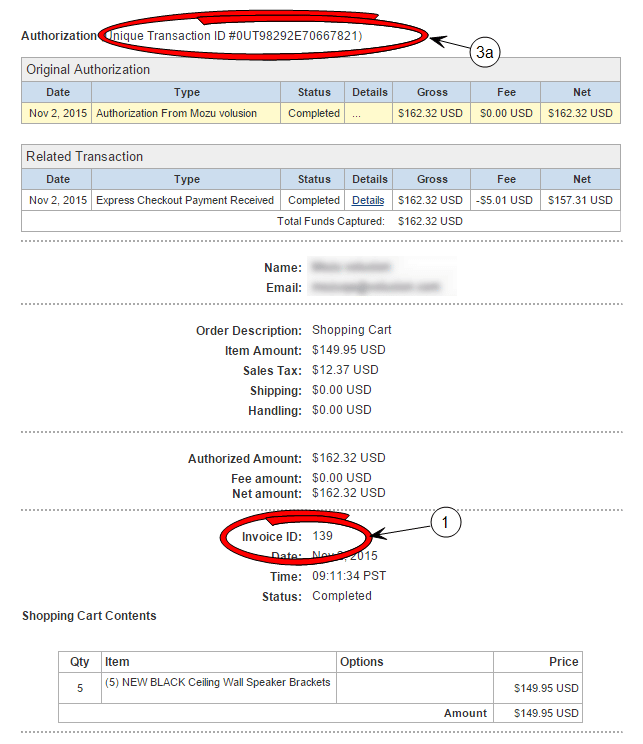Click Type header in Original Authorization table
This screenshot has height=744, width=643.
tap(187, 93)
